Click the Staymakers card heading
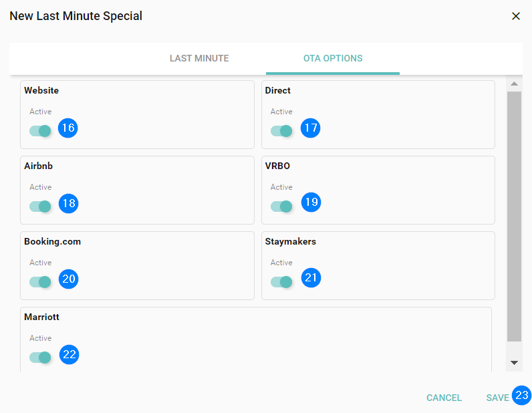Screen dimensions: 532x413 tap(291, 241)
